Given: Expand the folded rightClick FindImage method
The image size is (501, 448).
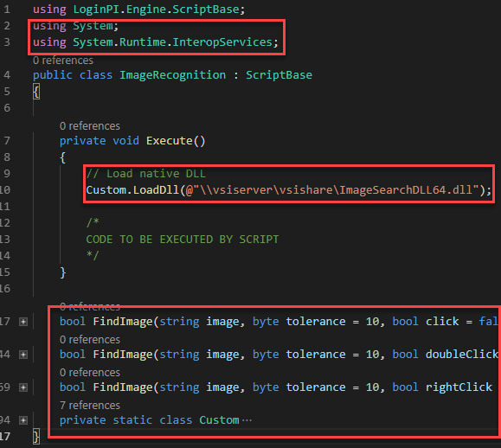Looking at the screenshot, I should [x=23, y=387].
